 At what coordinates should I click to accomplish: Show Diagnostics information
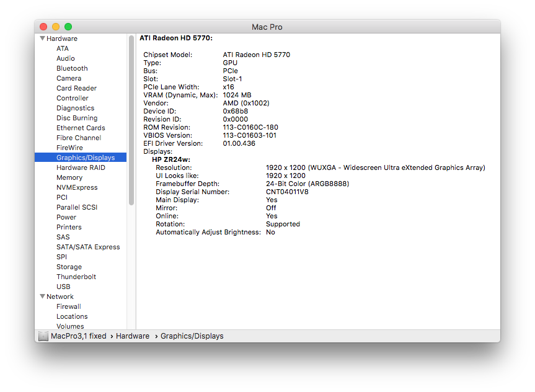[76, 108]
